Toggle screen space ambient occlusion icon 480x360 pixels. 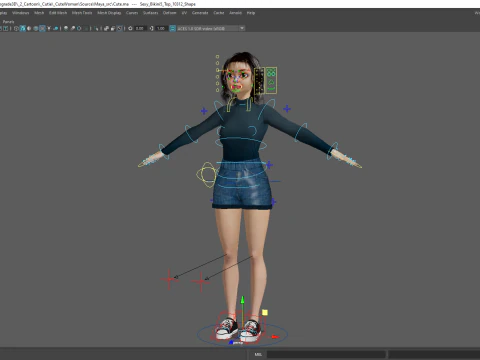pos(66,28)
